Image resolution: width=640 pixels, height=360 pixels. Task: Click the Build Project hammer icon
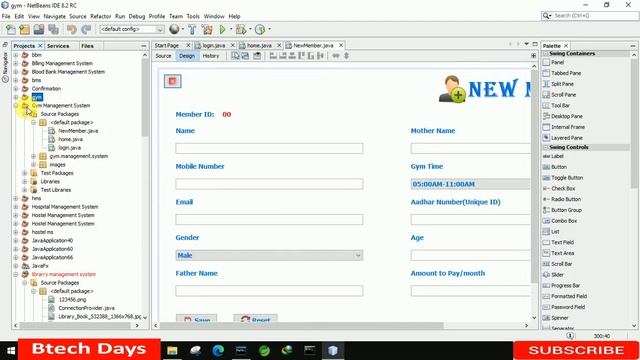point(192,29)
